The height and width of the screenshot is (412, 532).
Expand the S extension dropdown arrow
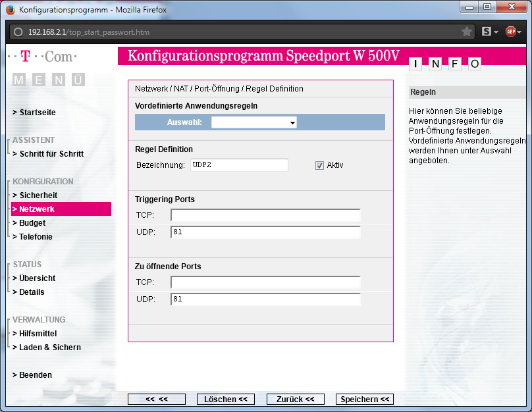point(496,32)
